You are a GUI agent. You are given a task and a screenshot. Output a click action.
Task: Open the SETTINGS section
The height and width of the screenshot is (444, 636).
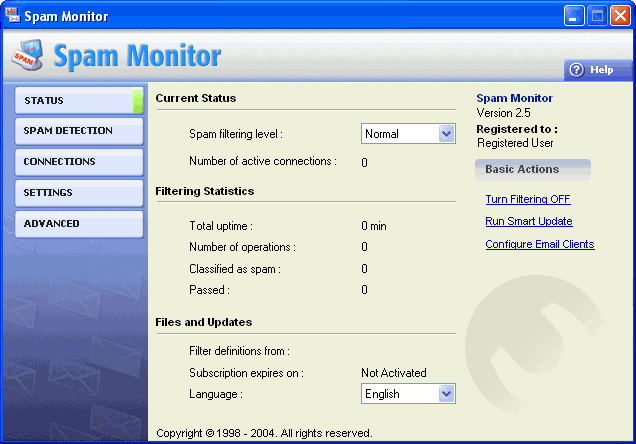[79, 193]
